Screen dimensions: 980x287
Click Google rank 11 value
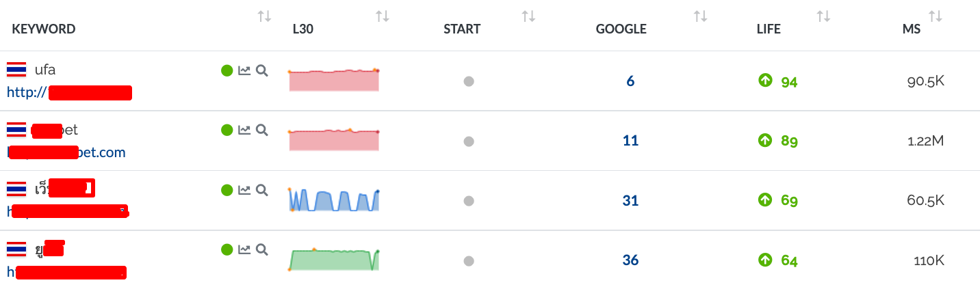[x=630, y=141]
